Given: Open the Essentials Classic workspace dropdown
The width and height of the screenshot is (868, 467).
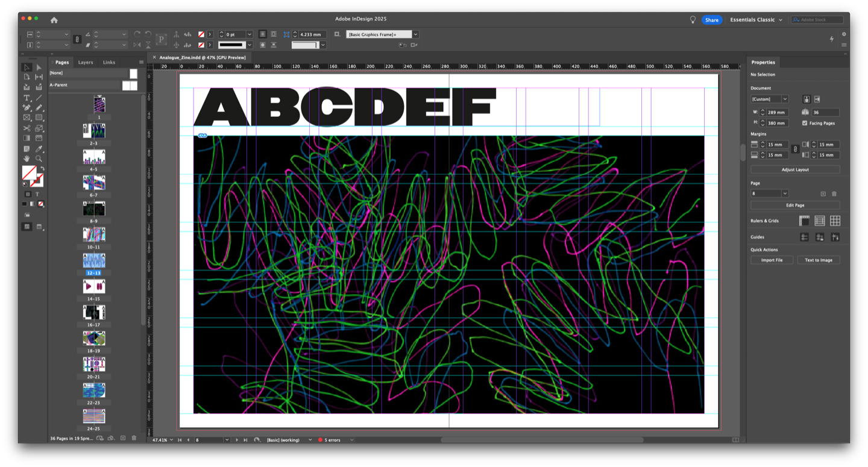Looking at the screenshot, I should point(756,20).
